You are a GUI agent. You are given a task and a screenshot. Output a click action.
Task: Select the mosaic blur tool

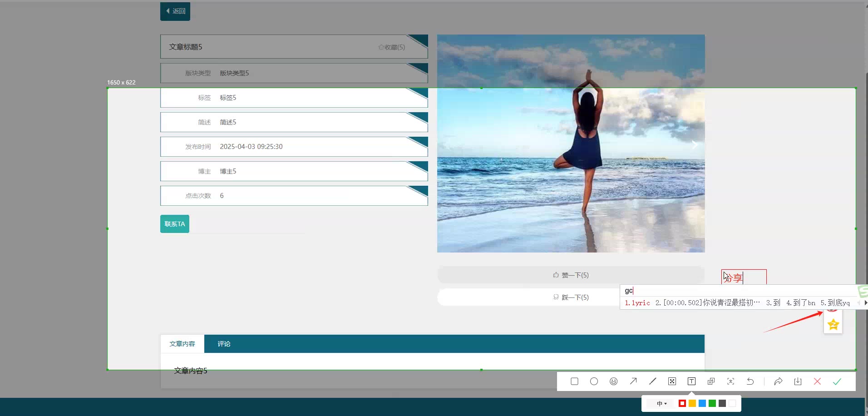click(672, 381)
